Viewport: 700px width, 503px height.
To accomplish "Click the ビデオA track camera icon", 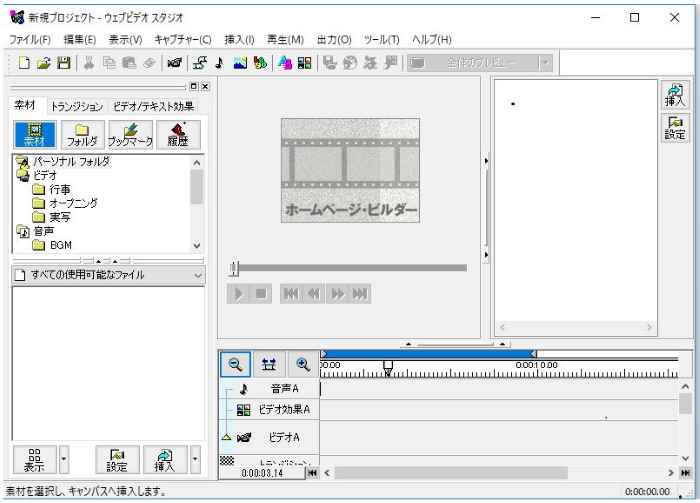I will click(x=244, y=437).
